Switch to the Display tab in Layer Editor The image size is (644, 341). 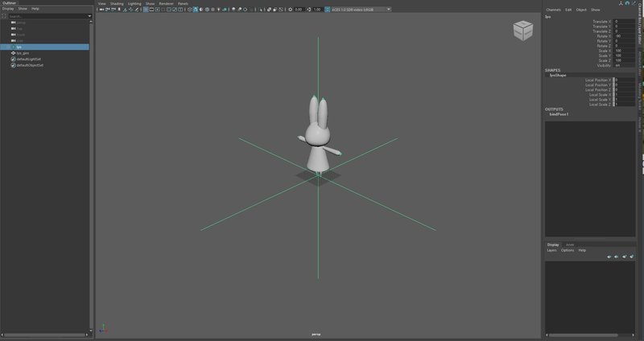tap(553, 245)
